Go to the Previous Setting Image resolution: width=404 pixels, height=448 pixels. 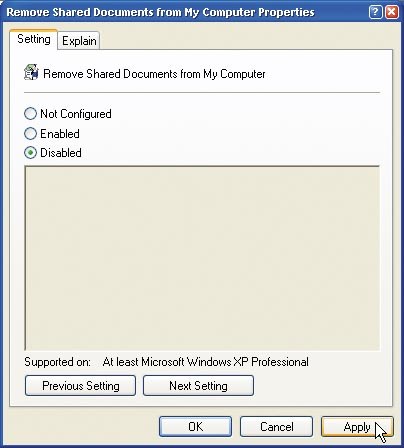[x=80, y=386]
